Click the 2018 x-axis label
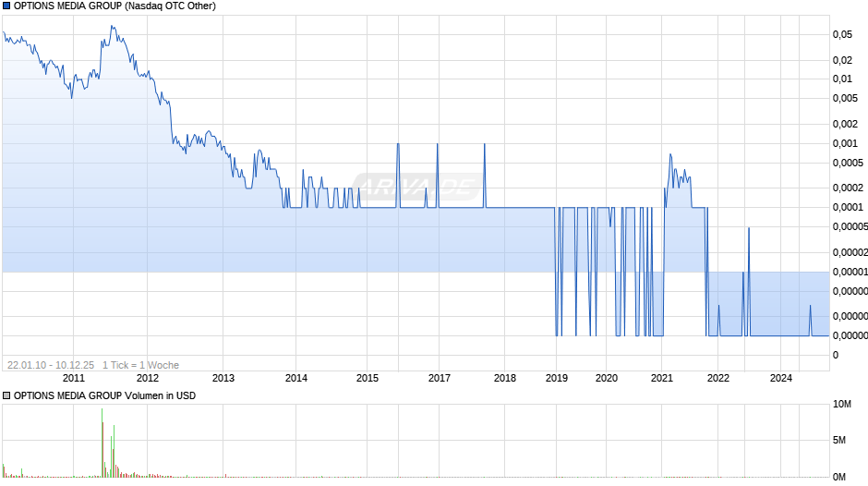868x486 pixels. point(505,378)
